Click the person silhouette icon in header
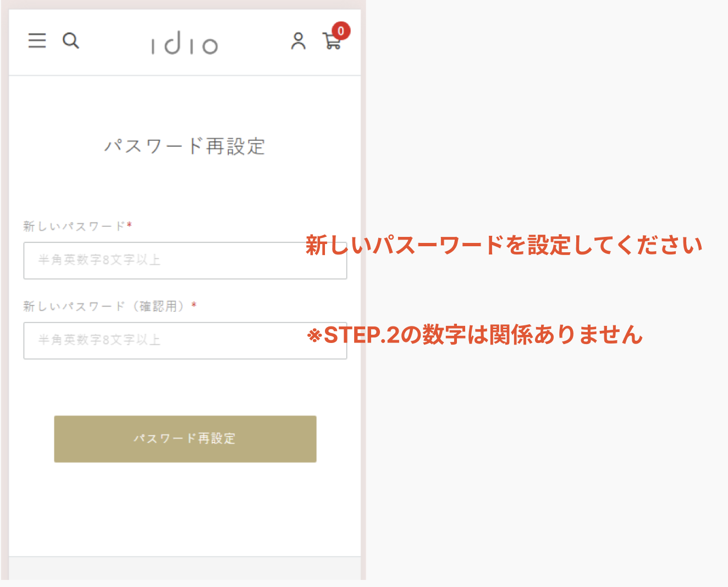728x587 pixels. pyautogui.click(x=299, y=41)
